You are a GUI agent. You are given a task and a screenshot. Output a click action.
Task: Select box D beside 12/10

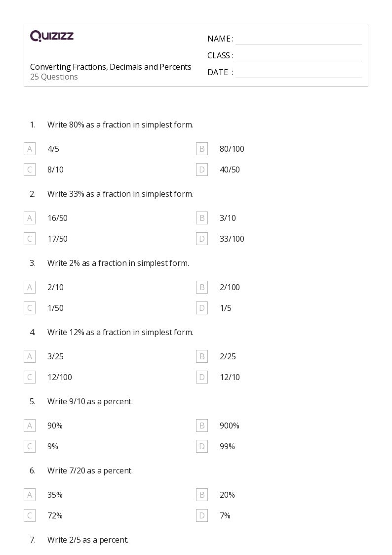[202, 377]
